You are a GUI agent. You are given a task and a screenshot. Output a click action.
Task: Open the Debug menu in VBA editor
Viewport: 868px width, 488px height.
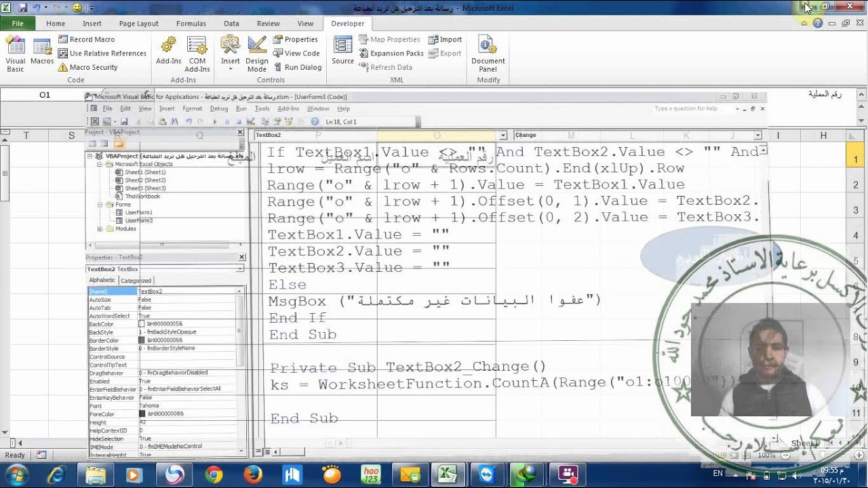pyautogui.click(x=219, y=108)
